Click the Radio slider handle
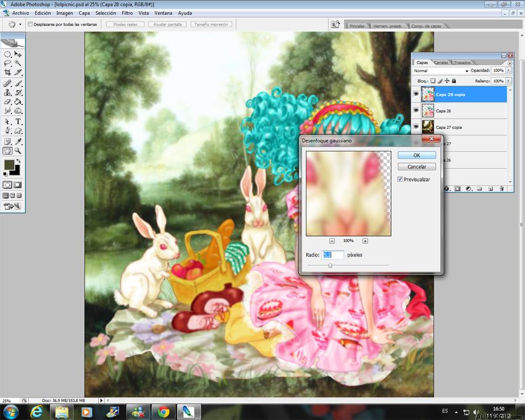Screen dimensions: 525x420 [x=330, y=265]
